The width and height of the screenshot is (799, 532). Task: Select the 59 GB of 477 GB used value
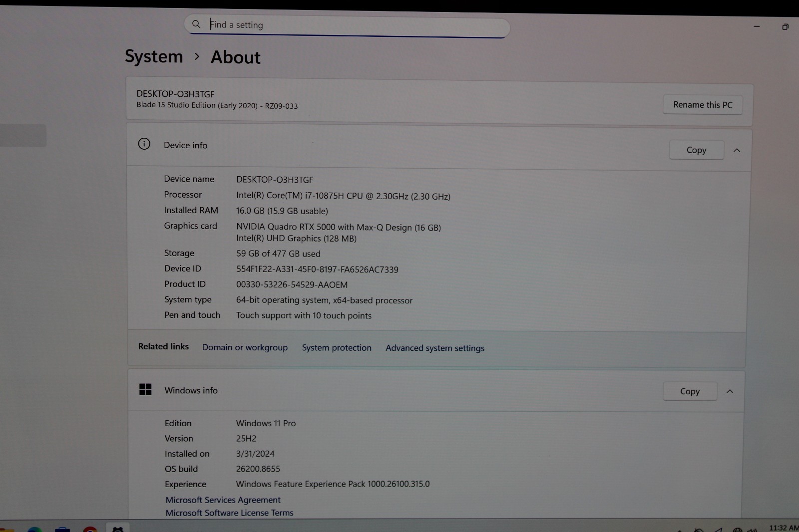tap(278, 254)
